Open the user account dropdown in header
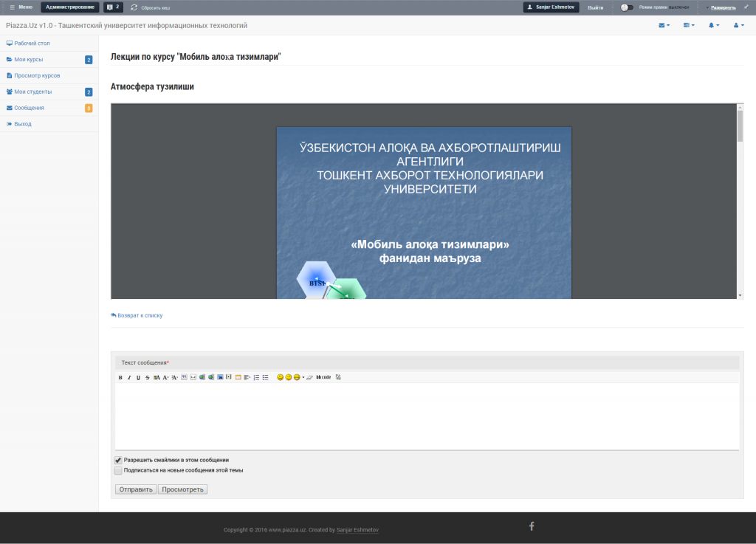 coord(738,25)
